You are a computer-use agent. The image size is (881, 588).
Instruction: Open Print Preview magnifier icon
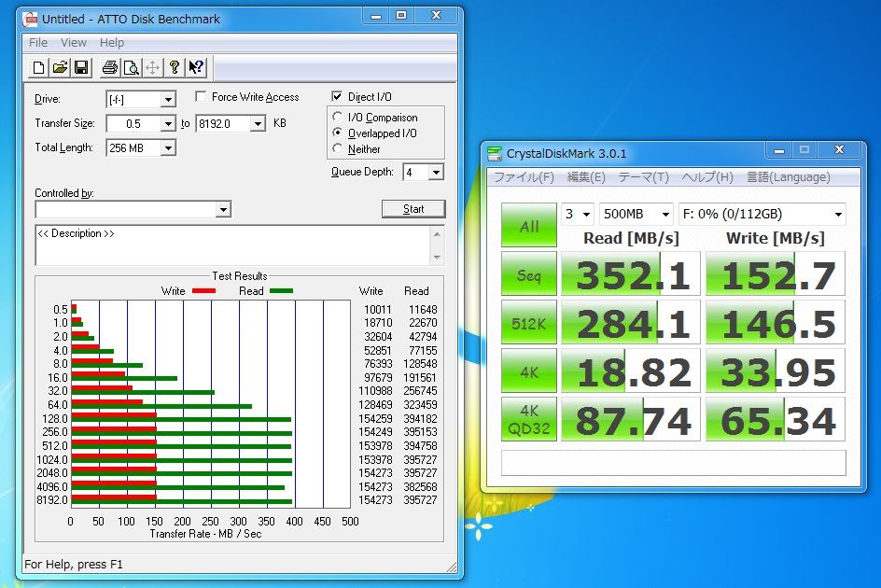tap(132, 68)
